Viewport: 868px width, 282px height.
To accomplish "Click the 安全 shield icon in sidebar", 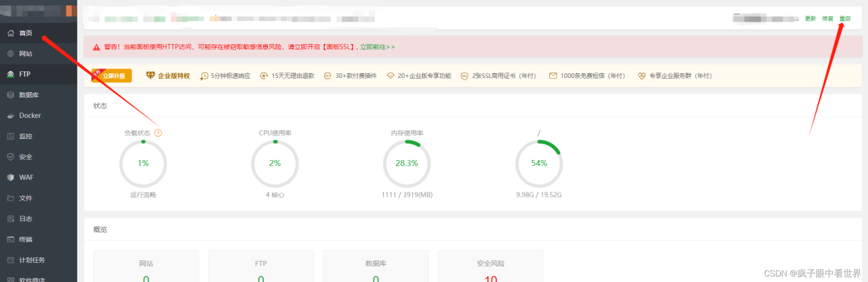I will pos(10,157).
